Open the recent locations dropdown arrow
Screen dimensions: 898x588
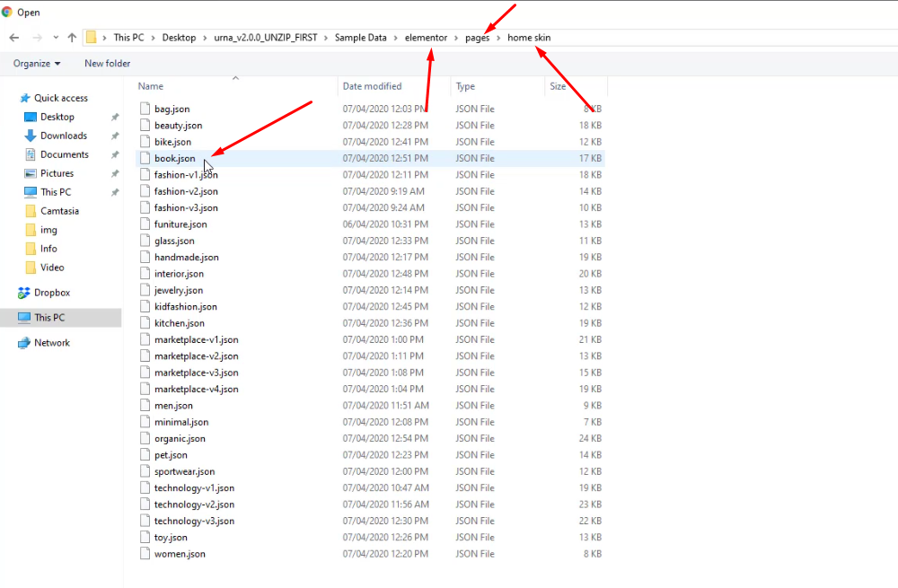pyautogui.click(x=56, y=38)
